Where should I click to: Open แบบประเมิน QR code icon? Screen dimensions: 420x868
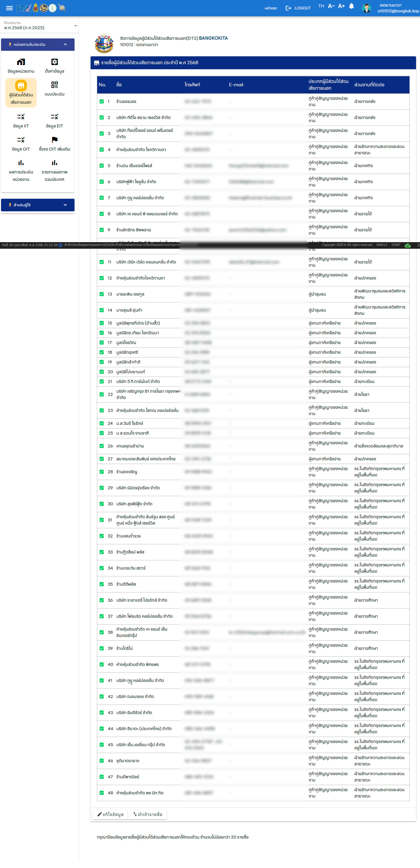point(54,85)
